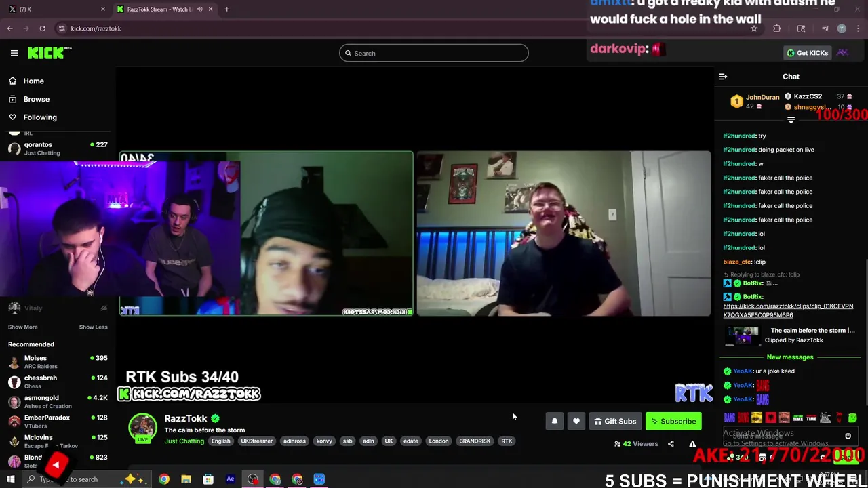Click the New messages banner in chat
The image size is (868, 488).
tap(789, 357)
